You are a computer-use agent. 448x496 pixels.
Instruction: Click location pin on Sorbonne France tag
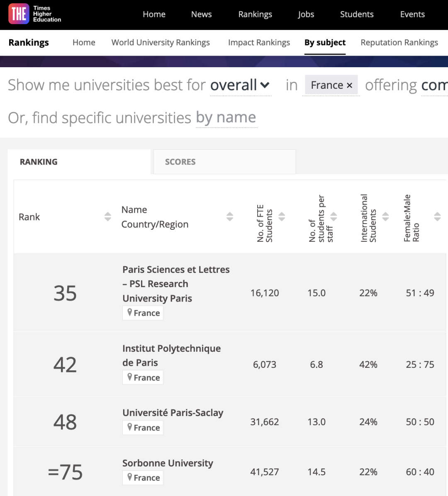(129, 477)
